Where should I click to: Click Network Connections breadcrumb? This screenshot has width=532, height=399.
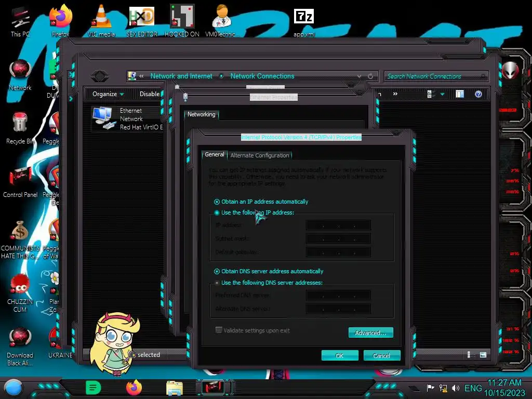(262, 76)
